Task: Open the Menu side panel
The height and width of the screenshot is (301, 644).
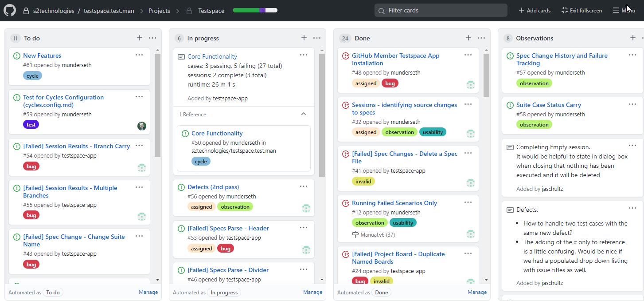Action: 624,10
